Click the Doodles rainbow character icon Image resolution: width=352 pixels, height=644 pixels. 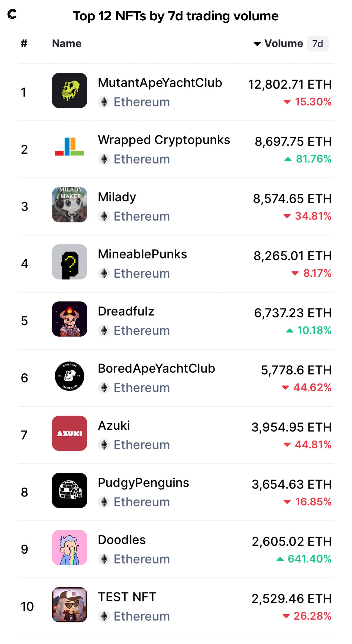pyautogui.click(x=69, y=547)
